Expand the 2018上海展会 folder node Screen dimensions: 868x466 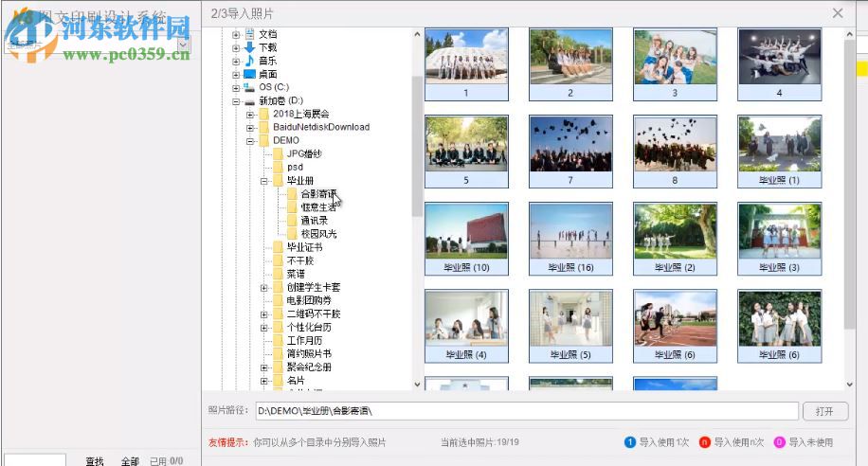[250, 115]
